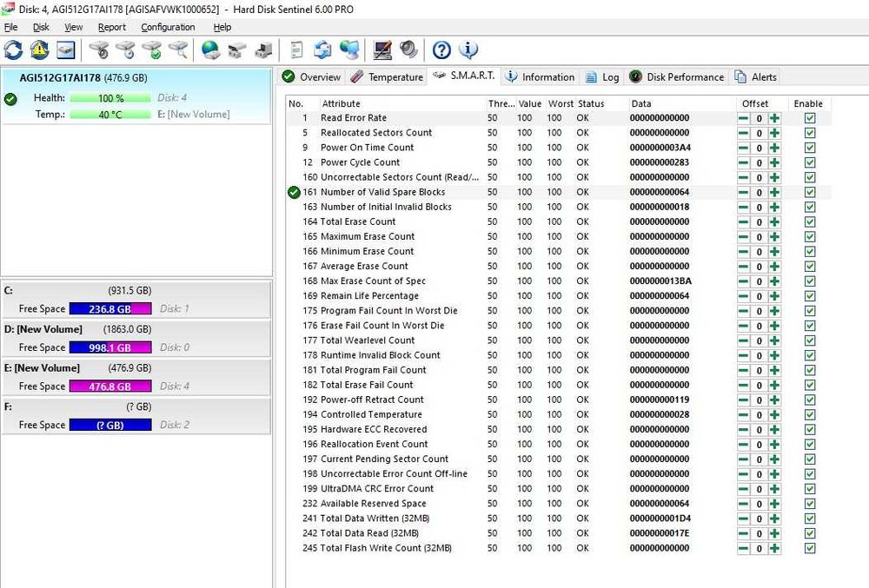This screenshot has width=869, height=588.
Task: Select the Max Erase Count of Spec row
Action: pos(559,281)
